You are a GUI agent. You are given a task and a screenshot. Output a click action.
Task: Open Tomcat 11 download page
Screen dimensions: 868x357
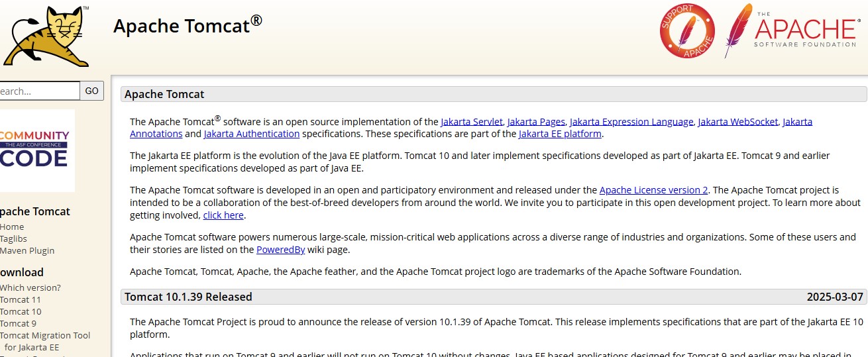pos(21,299)
